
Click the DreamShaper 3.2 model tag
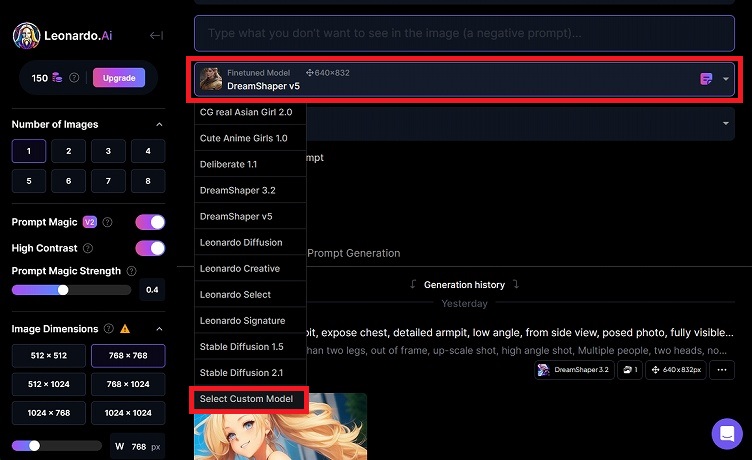[x=574, y=370]
